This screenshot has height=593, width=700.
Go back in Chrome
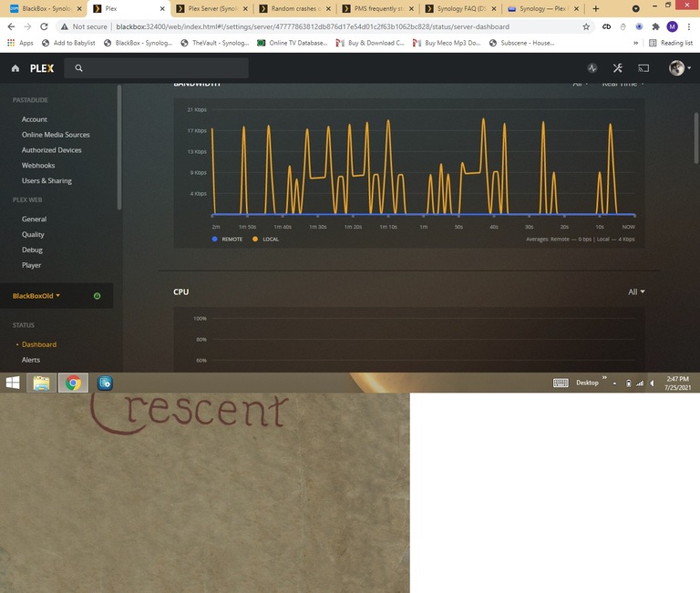point(11,26)
